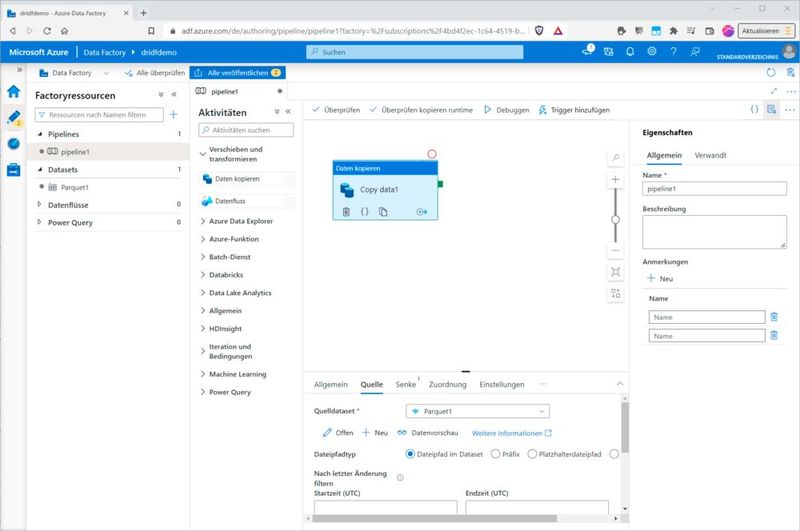This screenshot has height=531, width=800.
Task: Expand the Databricks activities group
Action: click(x=203, y=274)
